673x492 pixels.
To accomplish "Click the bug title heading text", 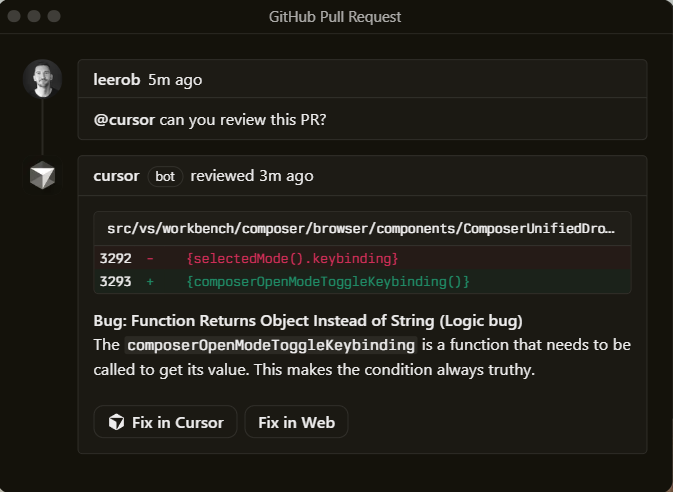I will click(308, 321).
